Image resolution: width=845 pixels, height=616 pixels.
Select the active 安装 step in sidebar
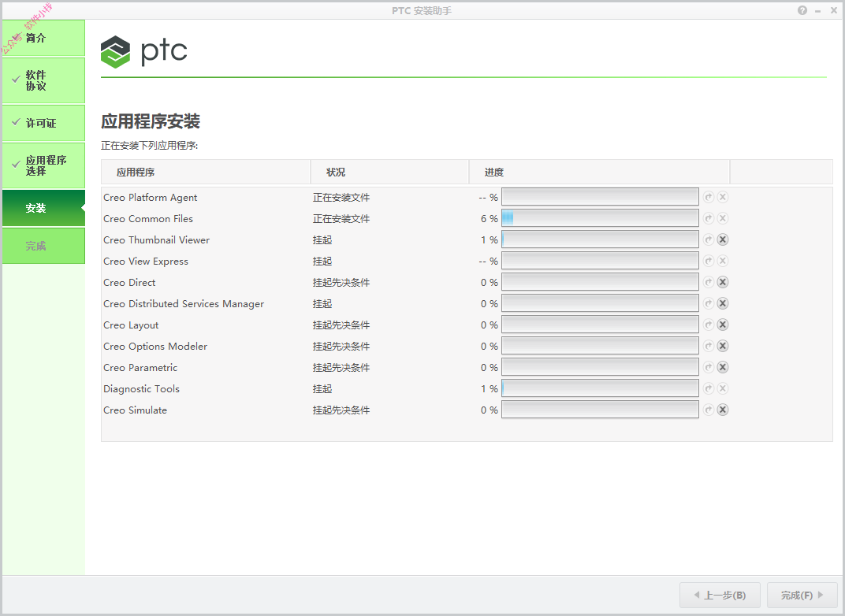coord(43,208)
